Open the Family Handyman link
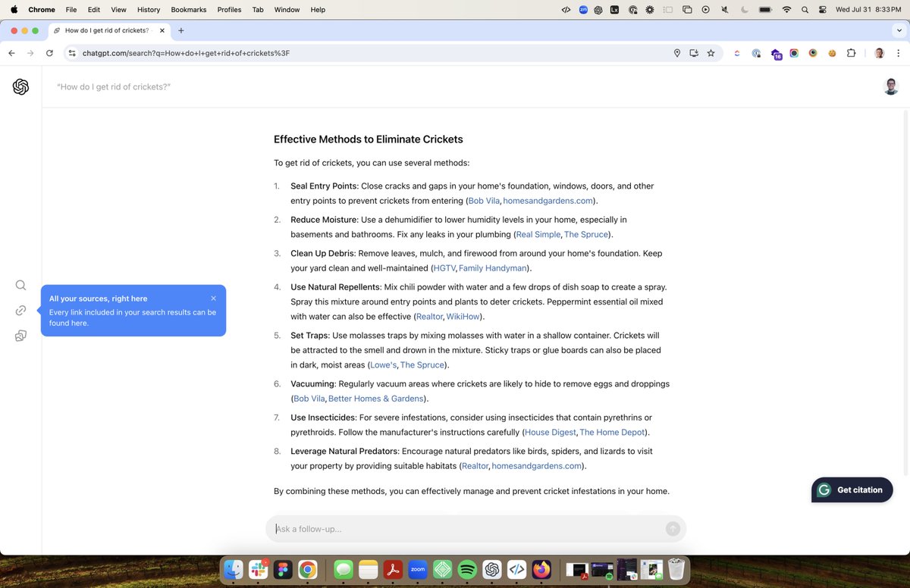 493,268
